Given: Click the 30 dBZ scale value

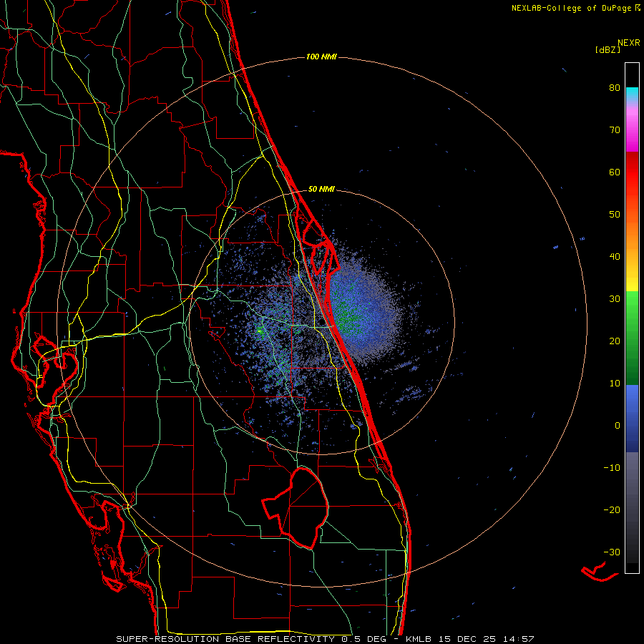Looking at the screenshot, I should pyautogui.click(x=615, y=299).
